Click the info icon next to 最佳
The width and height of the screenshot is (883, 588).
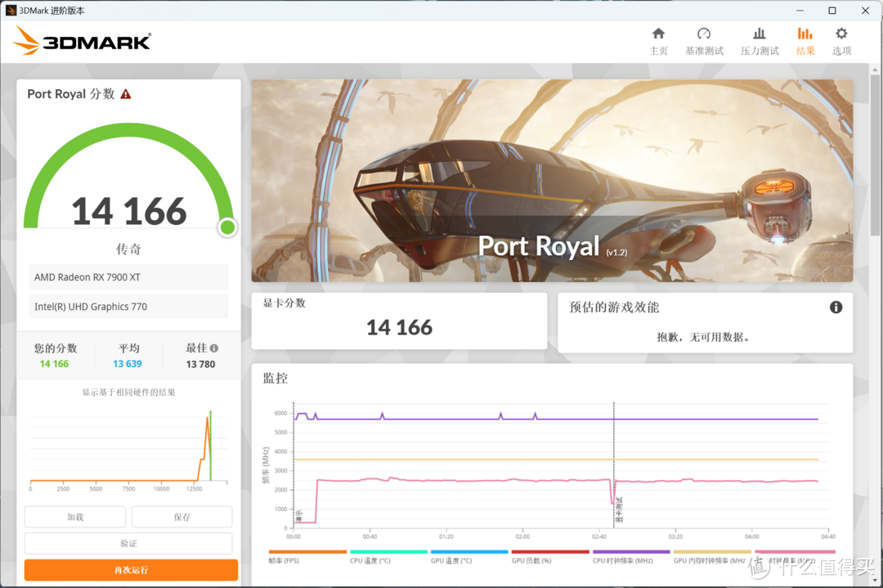214,348
